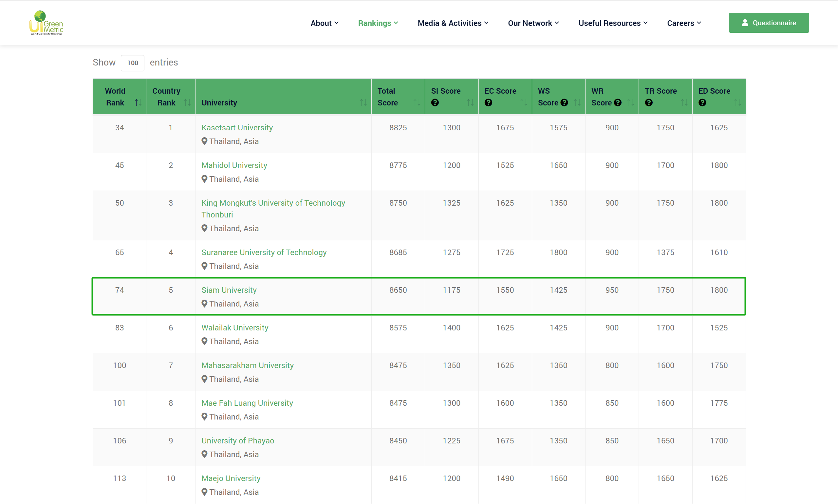Select Siam University WR score 950
The height and width of the screenshot is (504, 838).
pyautogui.click(x=612, y=290)
